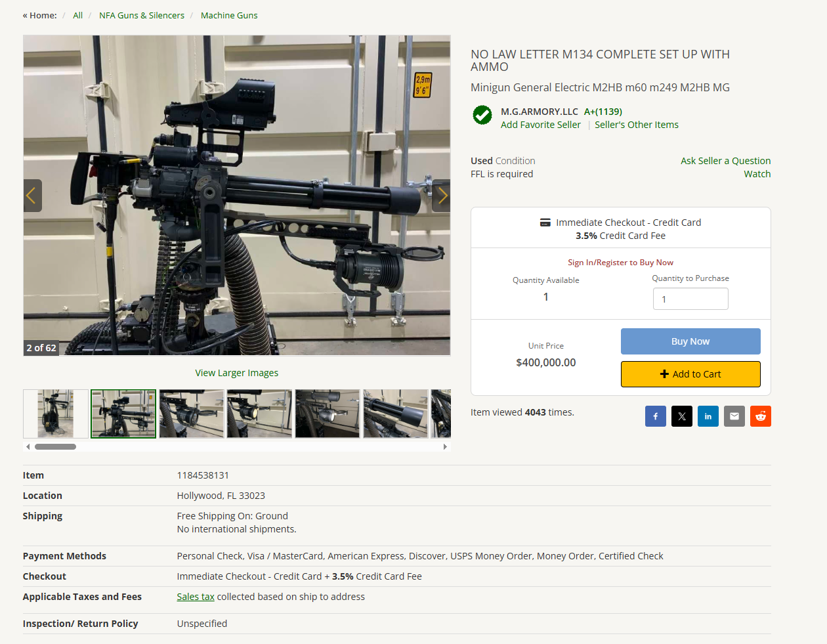
Task: Click location Hollywood, FL 33023
Action: [x=221, y=496]
